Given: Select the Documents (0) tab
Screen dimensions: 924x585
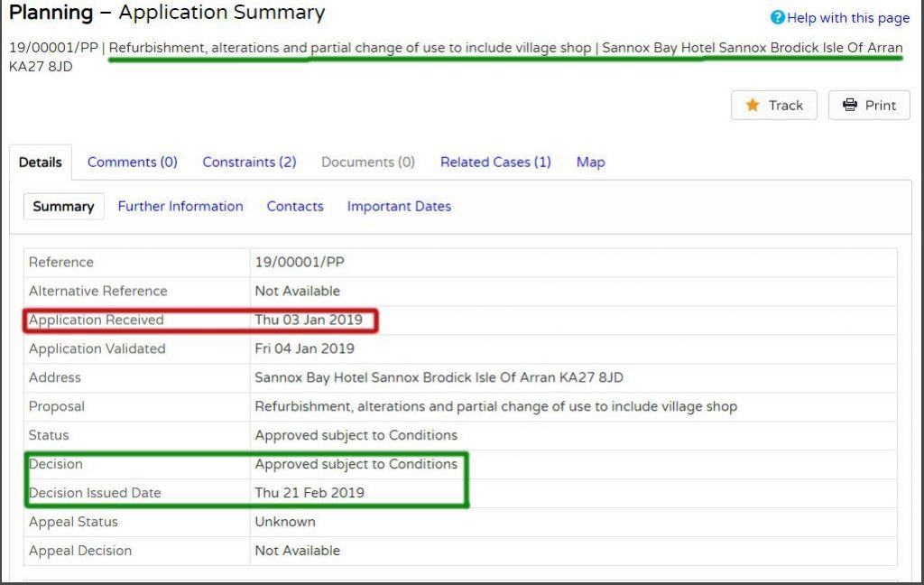Looking at the screenshot, I should pyautogui.click(x=368, y=162).
